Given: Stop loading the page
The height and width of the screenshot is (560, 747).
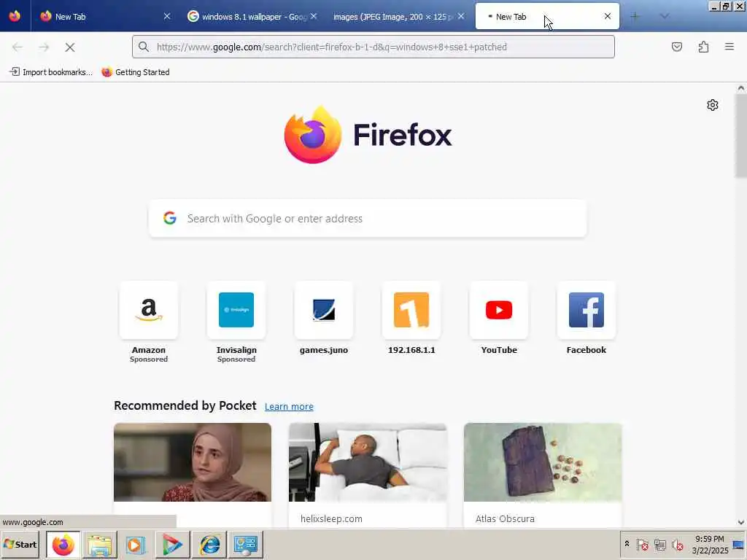Looking at the screenshot, I should coord(70,47).
